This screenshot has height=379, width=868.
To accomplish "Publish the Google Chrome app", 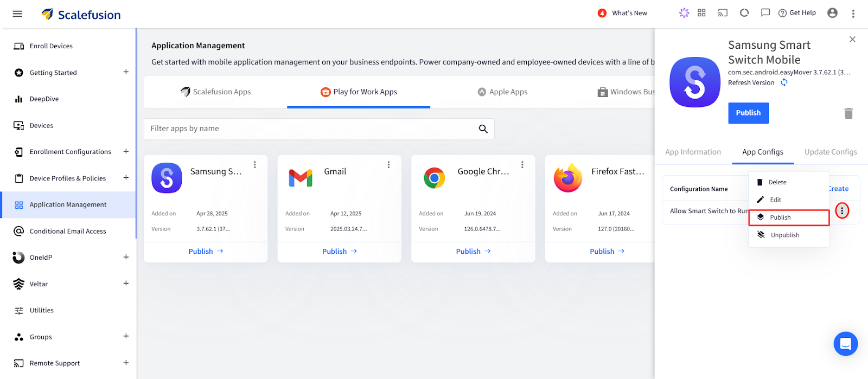I will coord(474,252).
